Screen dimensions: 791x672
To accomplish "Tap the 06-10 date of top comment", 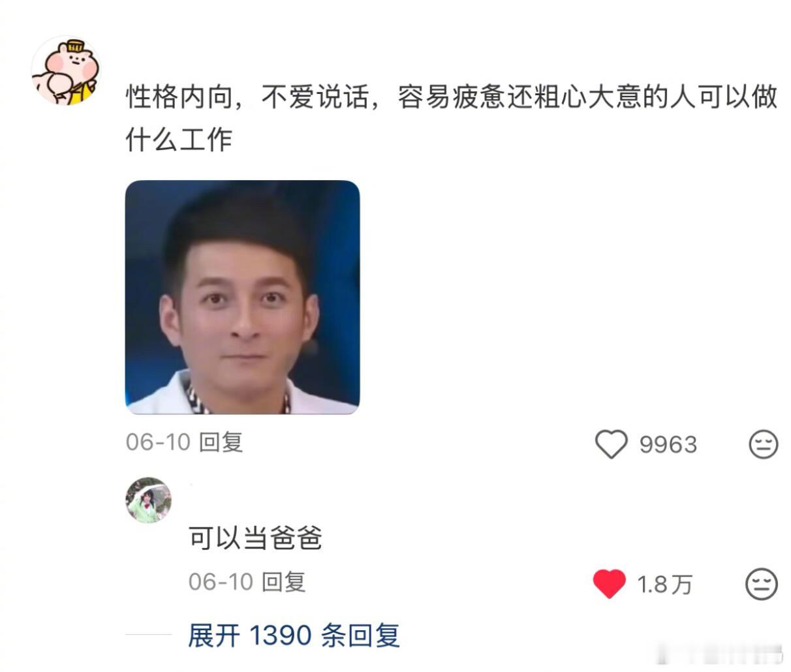I will (x=158, y=442).
